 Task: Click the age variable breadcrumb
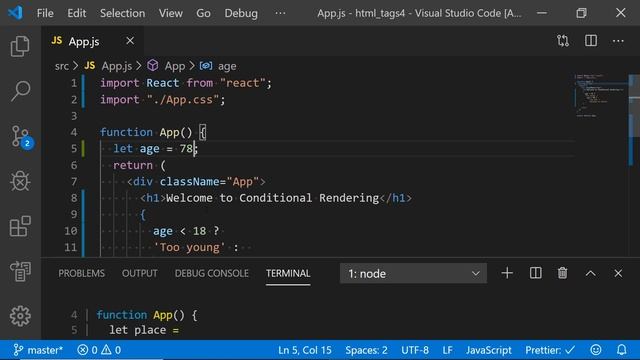tap(218, 66)
